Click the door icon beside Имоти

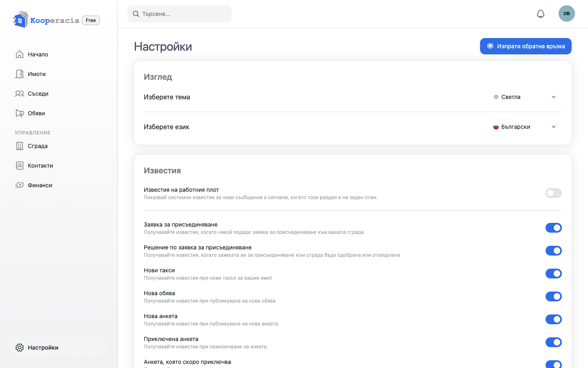point(20,74)
